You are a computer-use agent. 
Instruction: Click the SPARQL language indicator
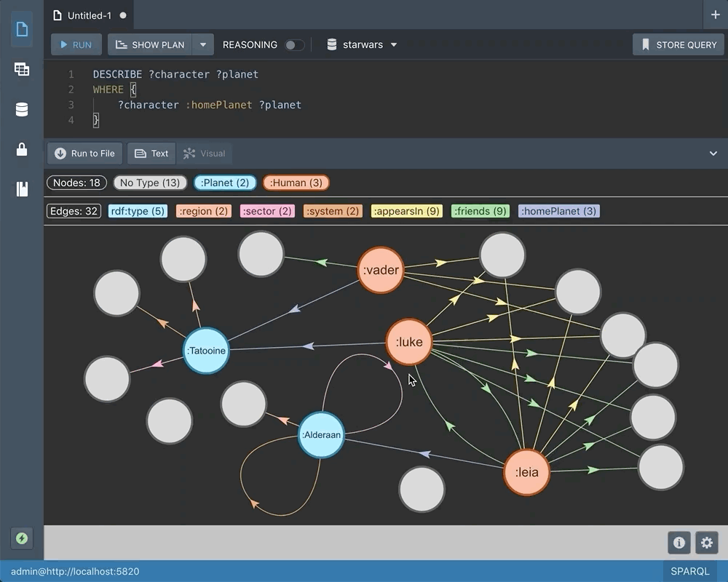(690, 571)
